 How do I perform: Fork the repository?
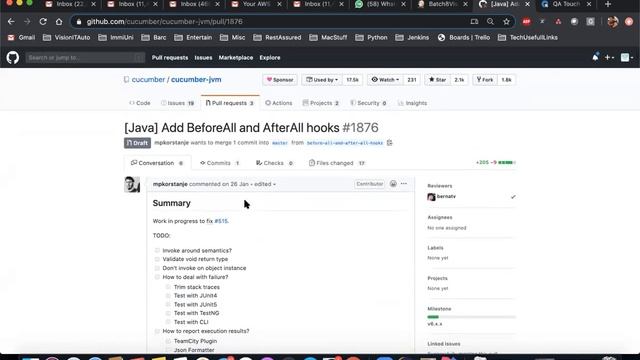pyautogui.click(x=485, y=80)
